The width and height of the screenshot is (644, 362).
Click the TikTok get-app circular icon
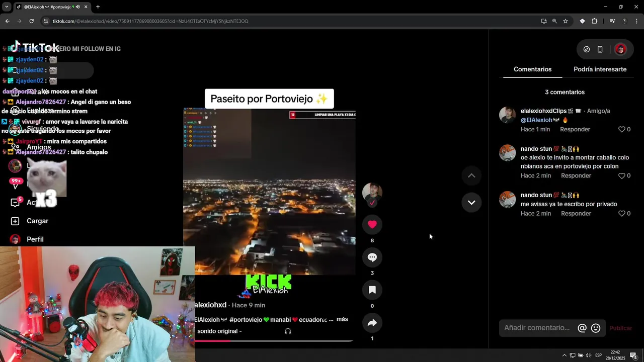587,49
